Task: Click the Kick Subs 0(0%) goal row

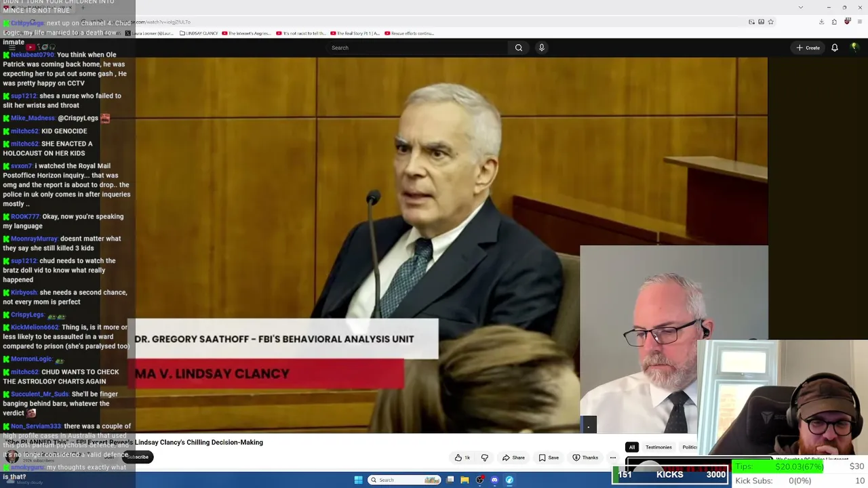Action: (800, 481)
